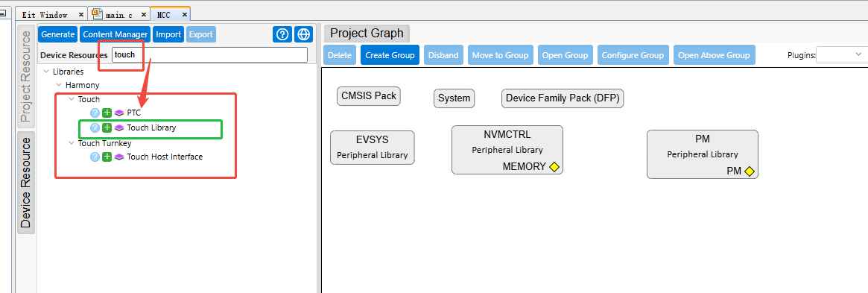The width and height of the screenshot is (868, 293).
Task: Switch to the main.c tab
Action: pyautogui.click(x=119, y=15)
